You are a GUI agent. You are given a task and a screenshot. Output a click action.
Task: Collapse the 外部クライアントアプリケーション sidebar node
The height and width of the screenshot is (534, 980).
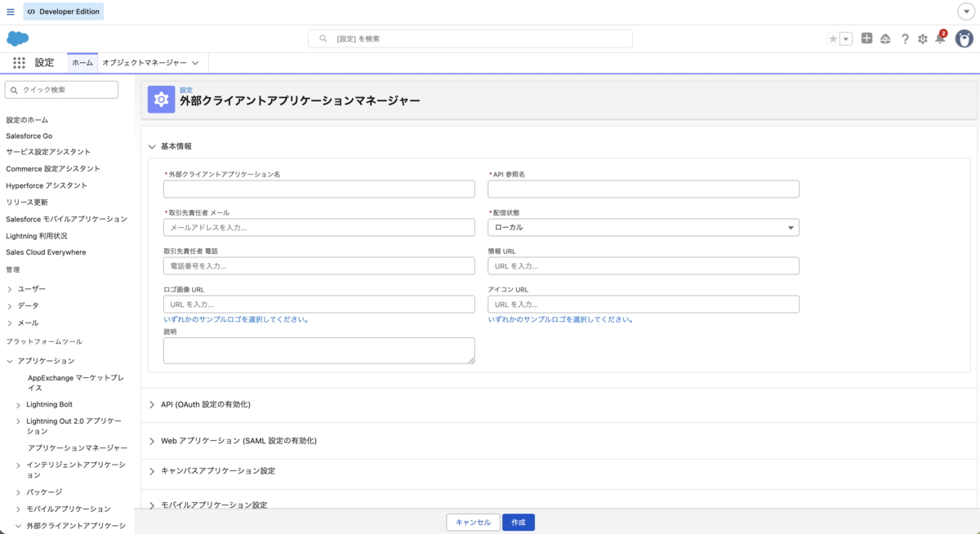click(x=19, y=526)
